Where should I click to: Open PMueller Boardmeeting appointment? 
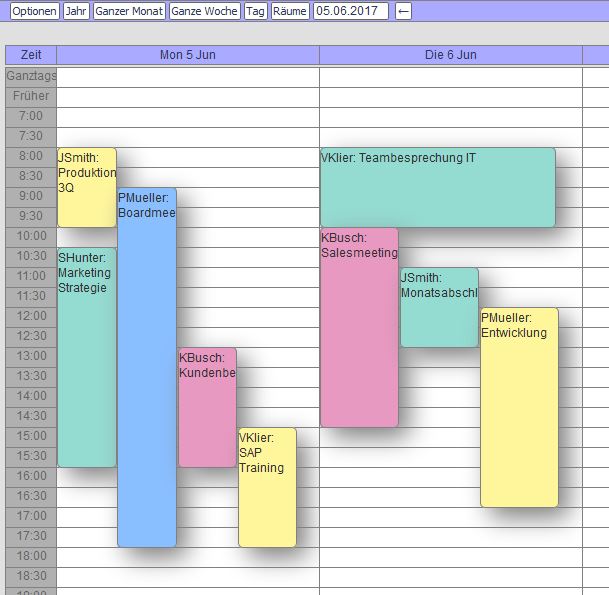pos(147,367)
